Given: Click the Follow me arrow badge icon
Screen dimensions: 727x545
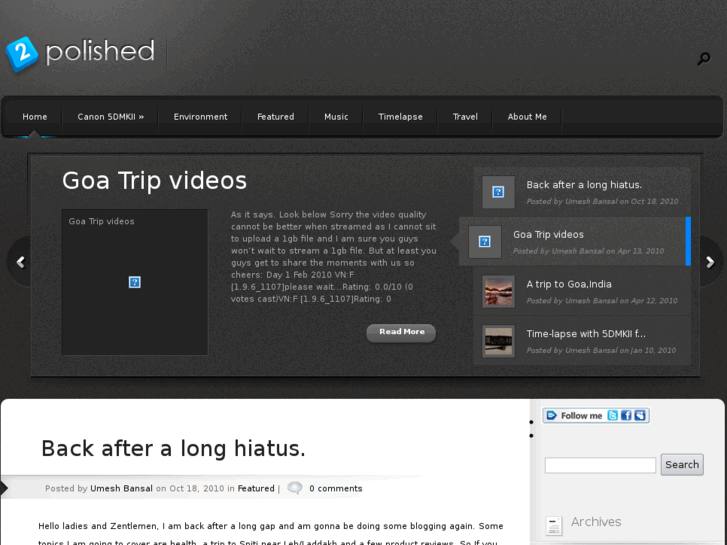Looking at the screenshot, I should tap(551, 415).
